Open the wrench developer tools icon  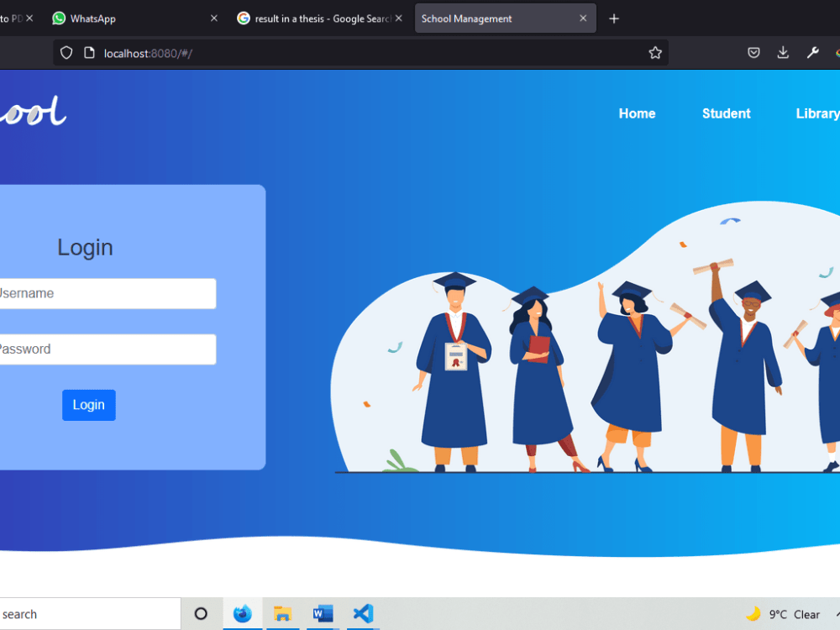tap(812, 52)
